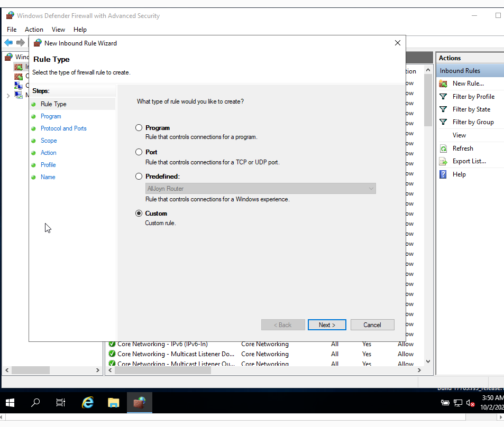Cancel the New Inbound Rule Wizard
The image size is (504, 427).
coord(372,325)
